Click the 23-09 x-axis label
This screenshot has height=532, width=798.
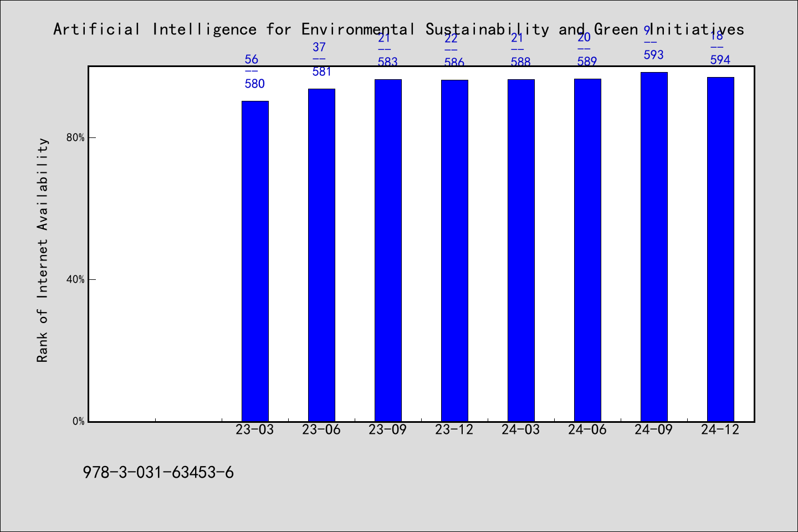point(388,429)
